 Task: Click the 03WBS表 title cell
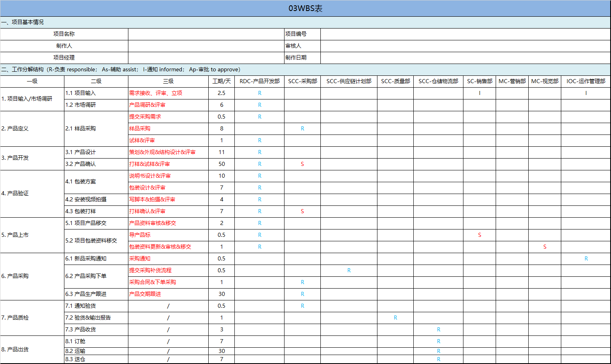point(305,9)
